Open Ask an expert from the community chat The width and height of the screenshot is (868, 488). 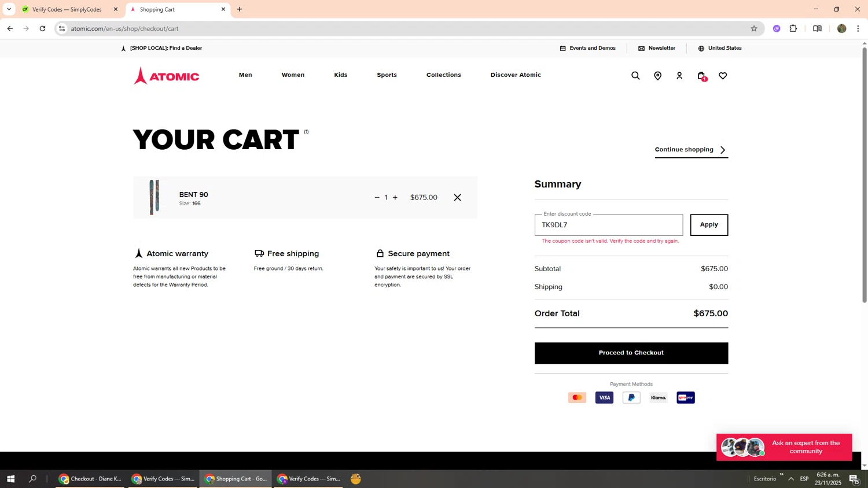pyautogui.click(x=784, y=448)
